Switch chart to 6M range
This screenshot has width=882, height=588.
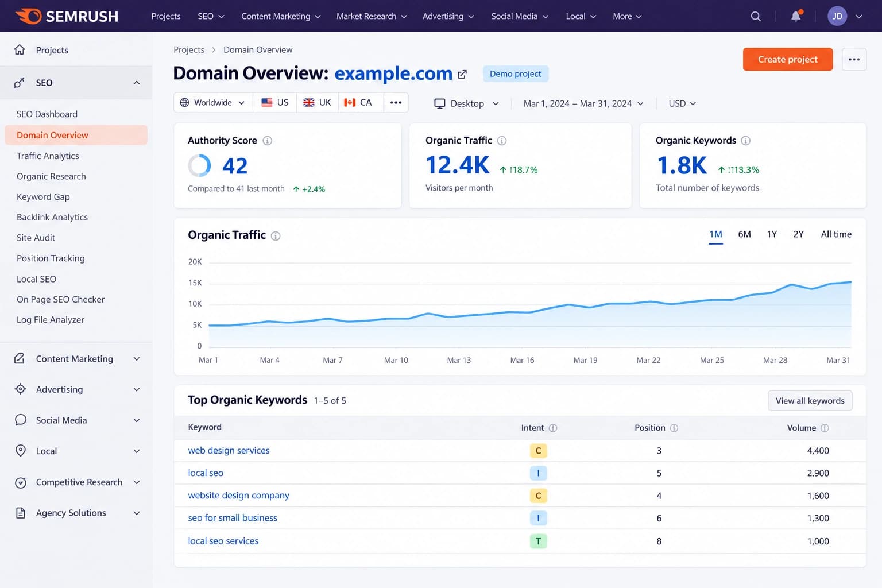(x=744, y=234)
